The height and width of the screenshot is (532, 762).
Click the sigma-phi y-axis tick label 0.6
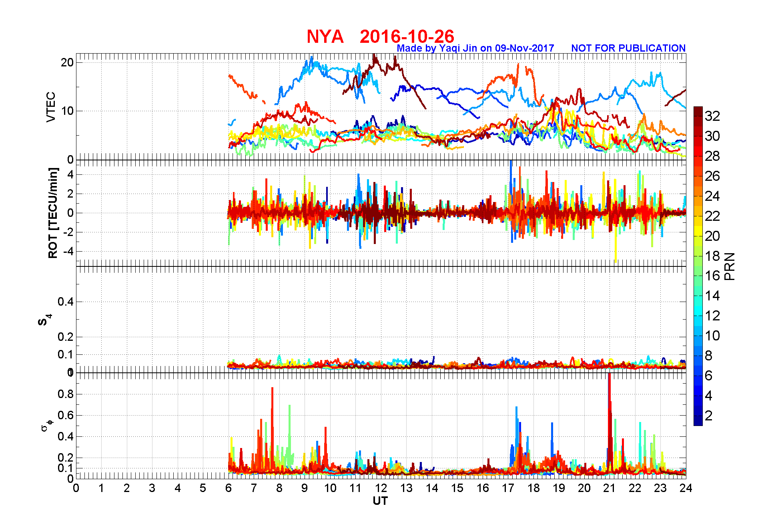pos(66,415)
